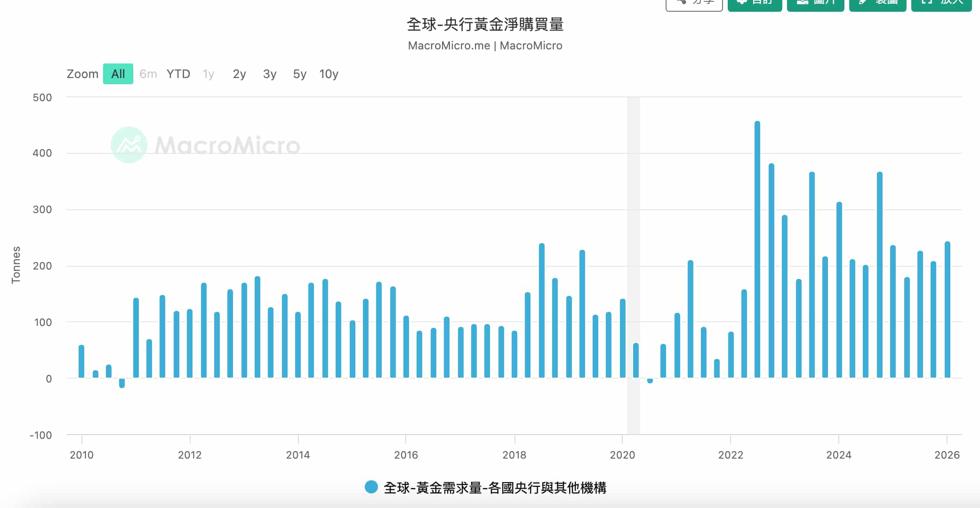Click the -100 y-axis label
Screen dimensions: 980x508
(x=41, y=435)
